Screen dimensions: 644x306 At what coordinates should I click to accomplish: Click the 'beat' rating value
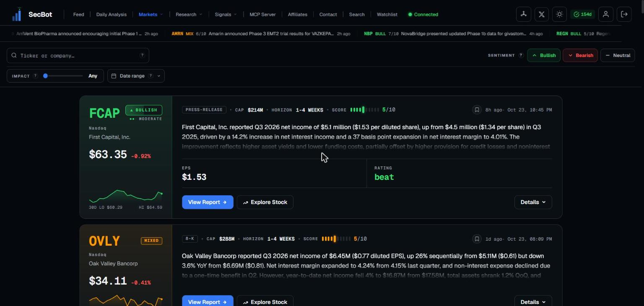click(384, 177)
